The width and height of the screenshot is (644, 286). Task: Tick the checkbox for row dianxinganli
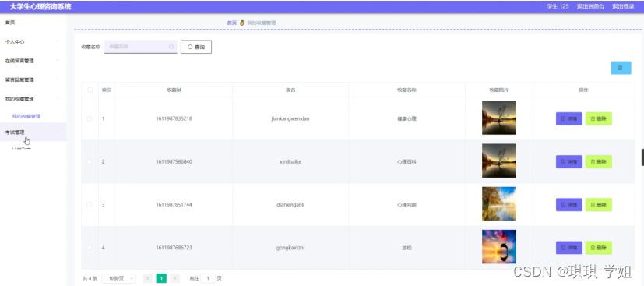[90, 205]
